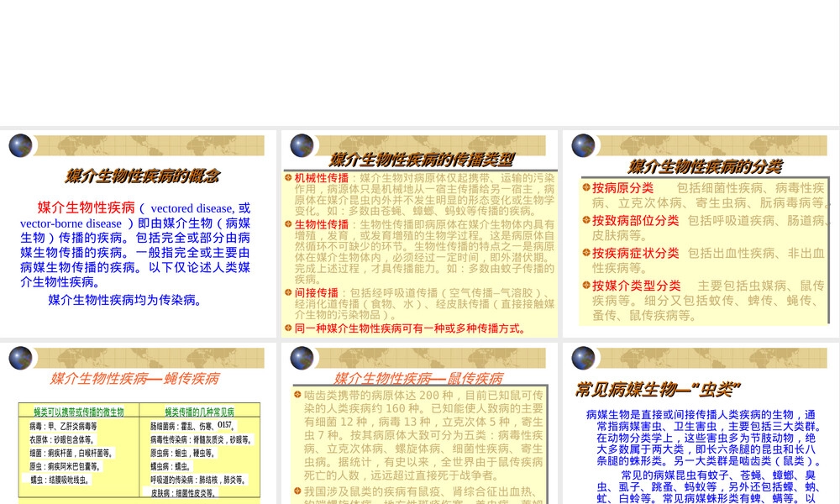Open the slide titled 媒介生物性疾病的传播类型
The height and width of the screenshot is (504, 840).
(x=419, y=234)
